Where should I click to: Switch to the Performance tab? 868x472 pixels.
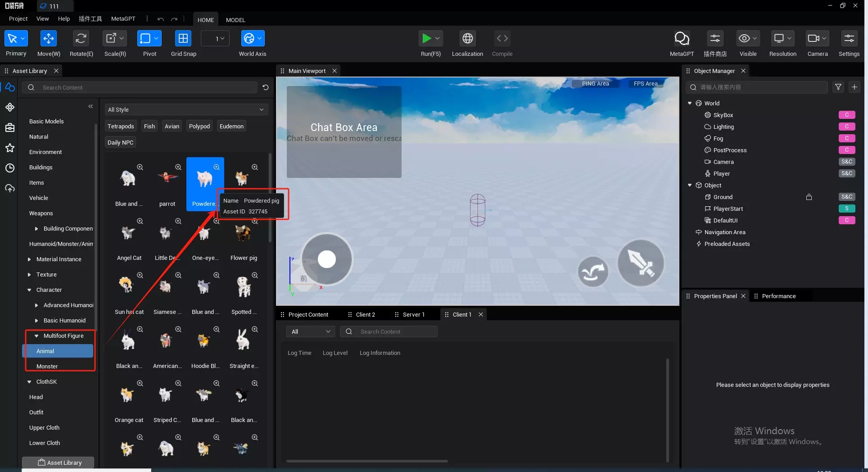779,296
